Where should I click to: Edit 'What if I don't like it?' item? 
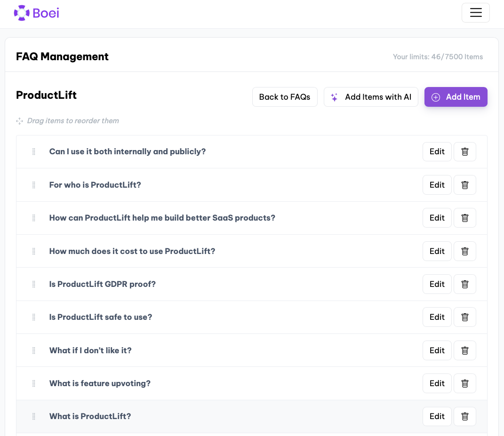point(437,350)
